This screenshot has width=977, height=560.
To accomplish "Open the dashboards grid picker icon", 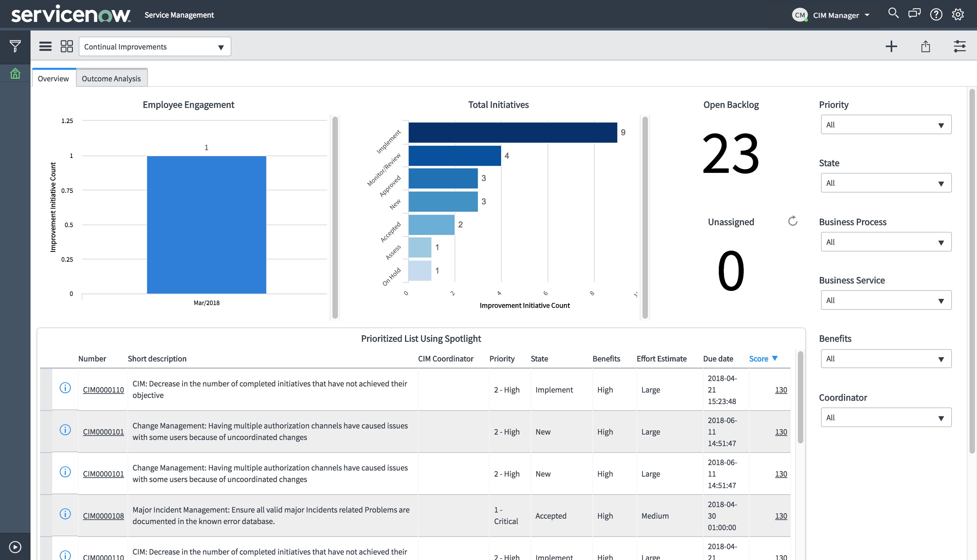I will (x=66, y=46).
